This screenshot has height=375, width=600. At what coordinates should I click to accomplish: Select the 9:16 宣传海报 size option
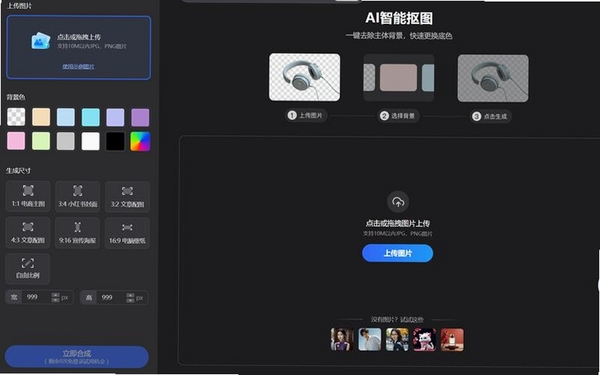tap(78, 233)
